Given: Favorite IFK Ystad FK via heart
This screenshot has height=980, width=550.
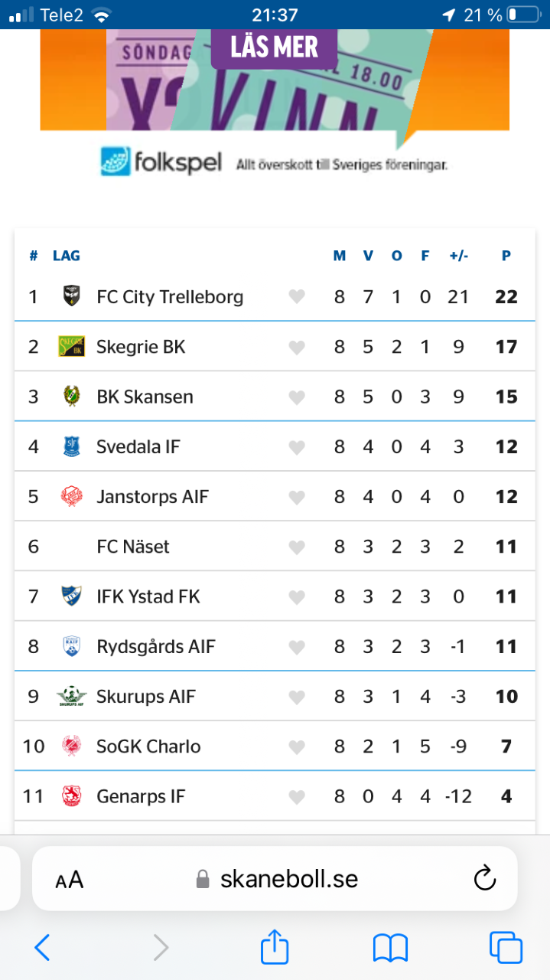Looking at the screenshot, I should click(x=297, y=597).
